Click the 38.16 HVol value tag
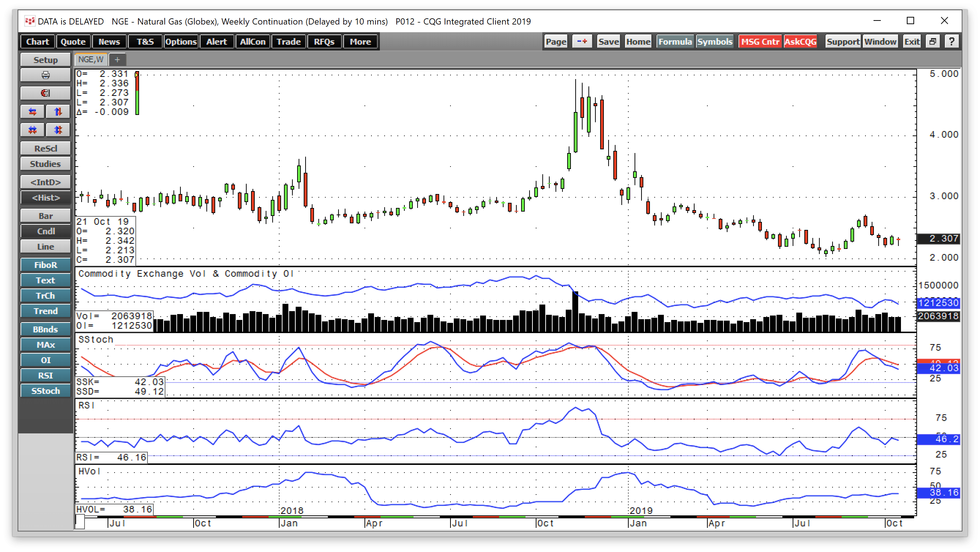980x552 pixels. tap(938, 493)
